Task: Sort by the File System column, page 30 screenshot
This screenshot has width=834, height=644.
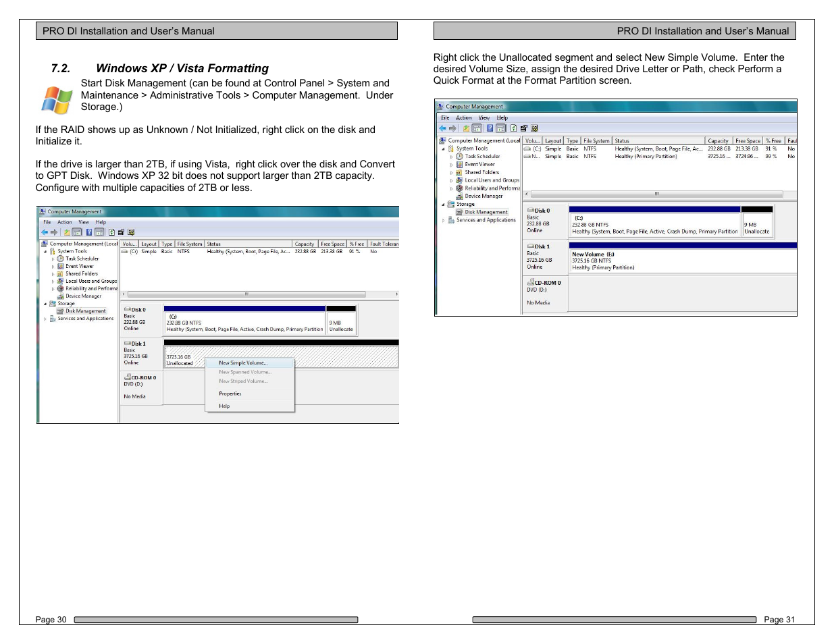Action: [190, 244]
